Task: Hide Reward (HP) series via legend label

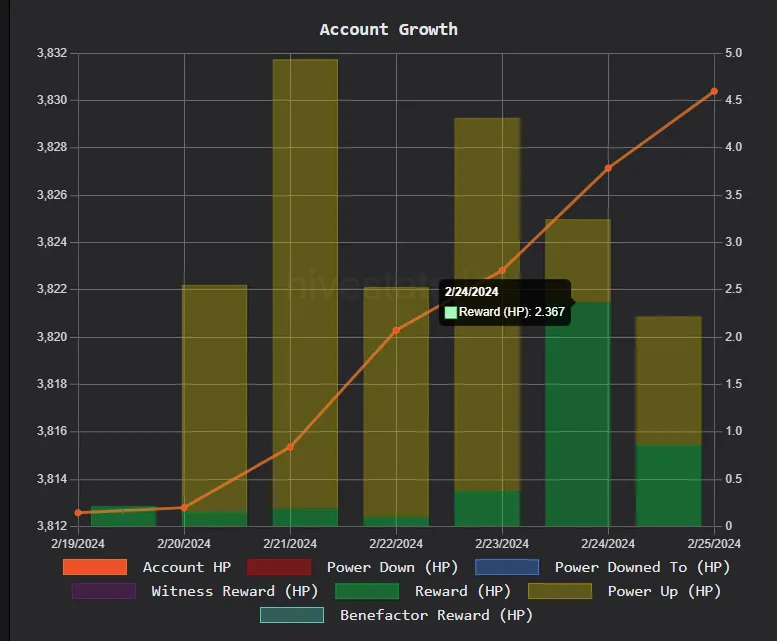Action: (463, 591)
